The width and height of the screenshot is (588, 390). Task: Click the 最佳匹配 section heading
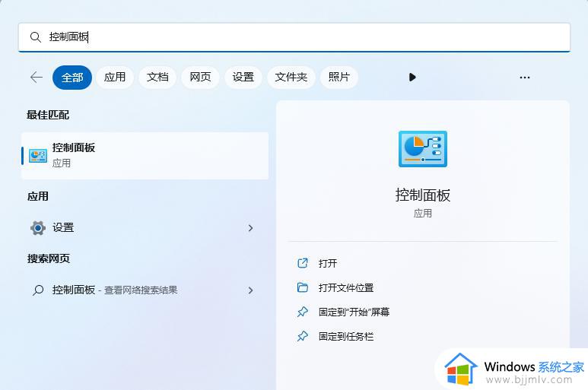[x=48, y=115]
